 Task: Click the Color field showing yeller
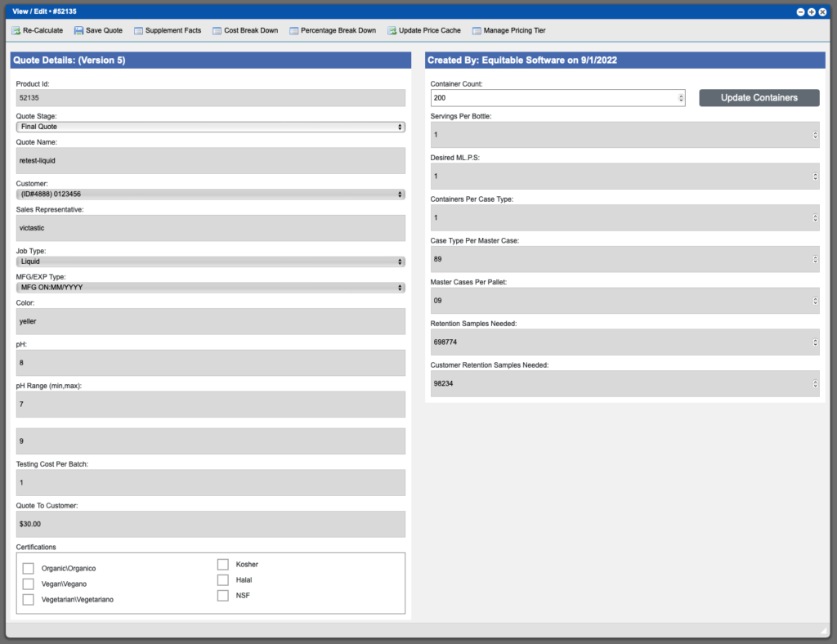[209, 321]
